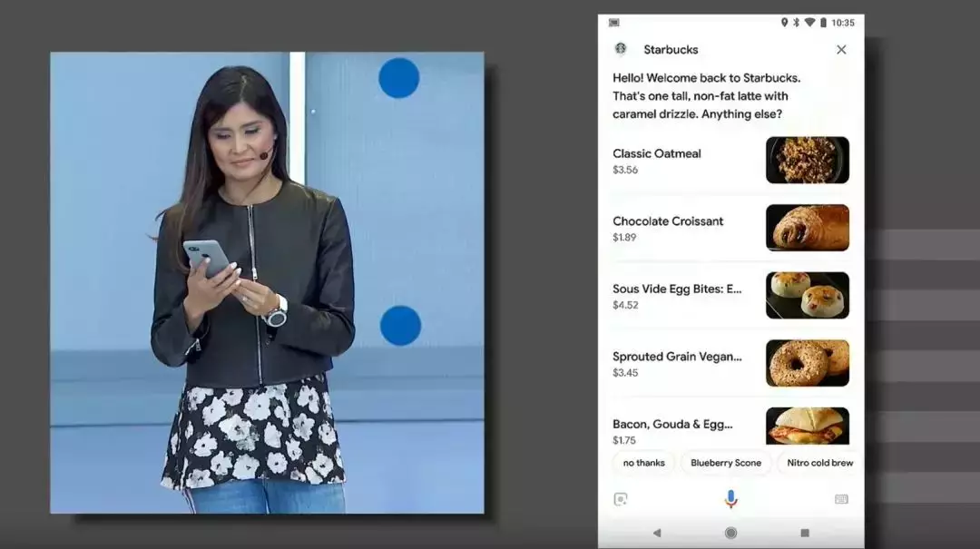Choose the 'no thanks' suggestion chip
The height and width of the screenshot is (549, 980).
point(643,463)
